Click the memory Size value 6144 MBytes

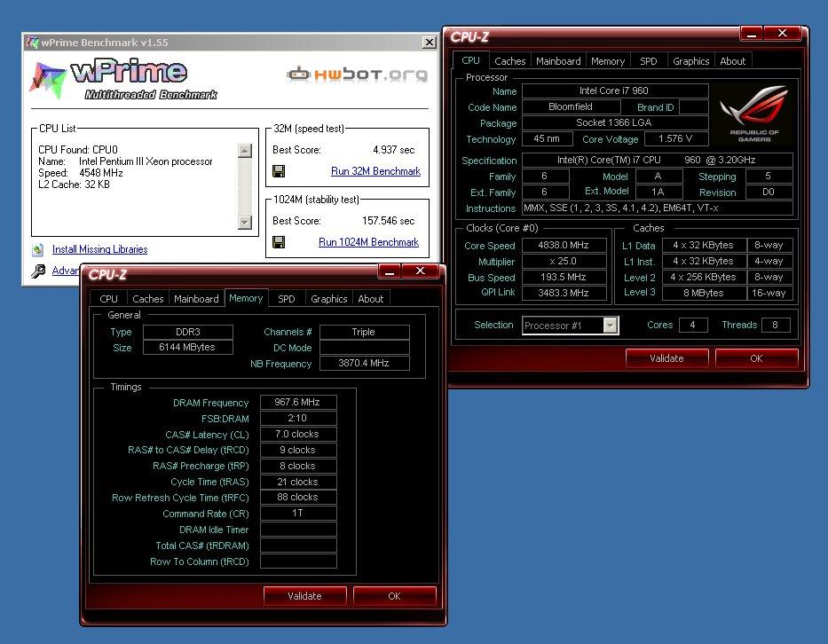coord(187,348)
